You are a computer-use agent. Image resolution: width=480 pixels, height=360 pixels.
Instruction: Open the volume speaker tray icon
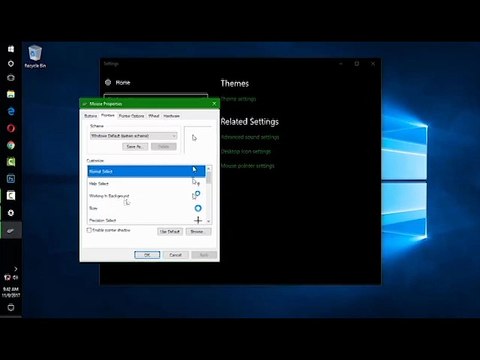click(x=15, y=277)
